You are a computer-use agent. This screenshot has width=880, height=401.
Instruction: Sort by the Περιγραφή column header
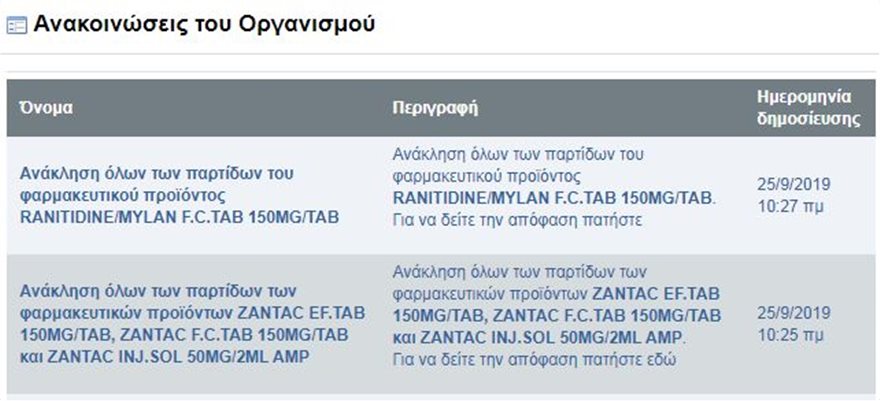pyautogui.click(x=435, y=108)
